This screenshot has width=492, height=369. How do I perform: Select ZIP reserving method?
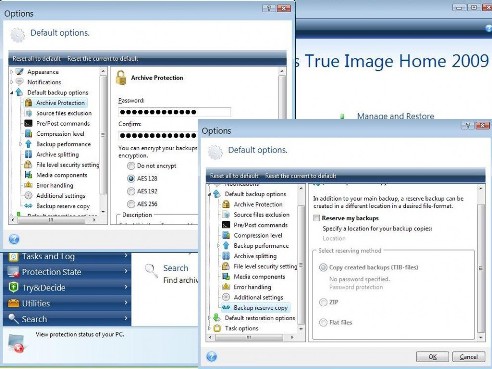(323, 302)
